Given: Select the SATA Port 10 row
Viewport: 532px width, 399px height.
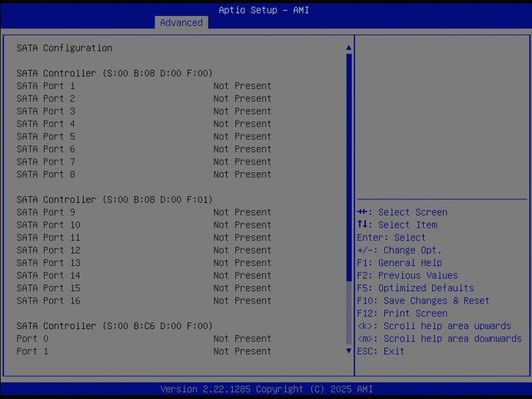Looking at the screenshot, I should click(144, 225).
